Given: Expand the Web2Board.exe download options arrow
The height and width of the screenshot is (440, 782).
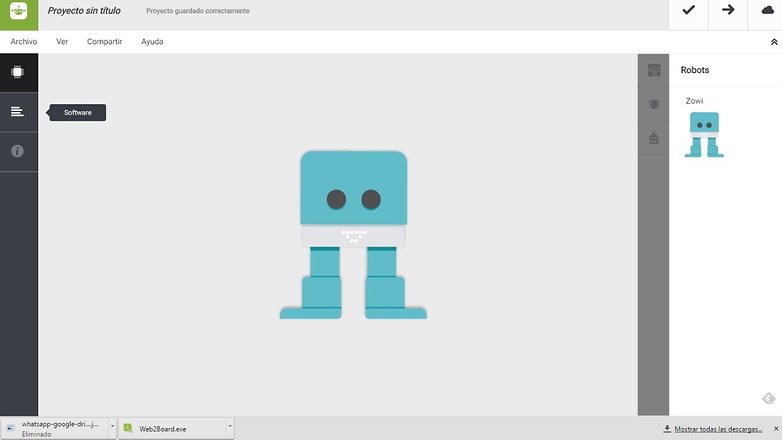Looking at the screenshot, I should (x=230, y=426).
